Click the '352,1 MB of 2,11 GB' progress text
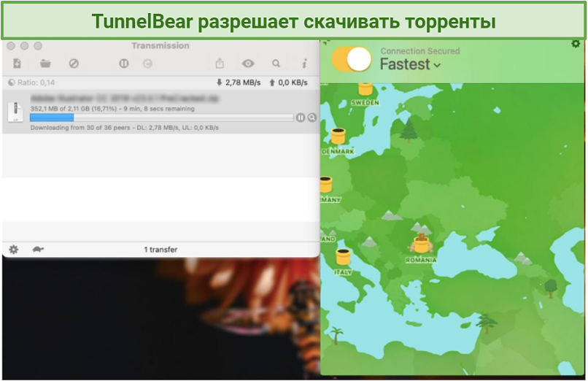The image size is (588, 381). [x=112, y=109]
